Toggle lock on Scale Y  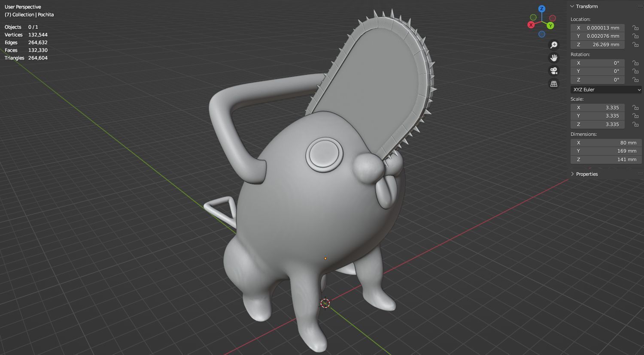[x=635, y=116]
